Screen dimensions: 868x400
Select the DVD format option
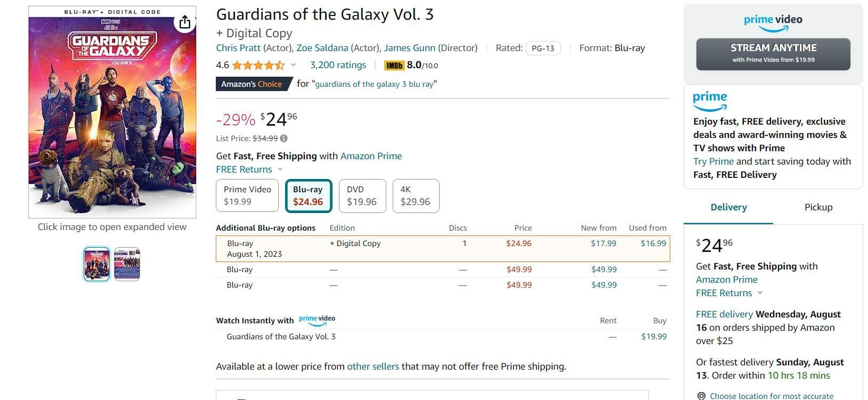(x=362, y=195)
